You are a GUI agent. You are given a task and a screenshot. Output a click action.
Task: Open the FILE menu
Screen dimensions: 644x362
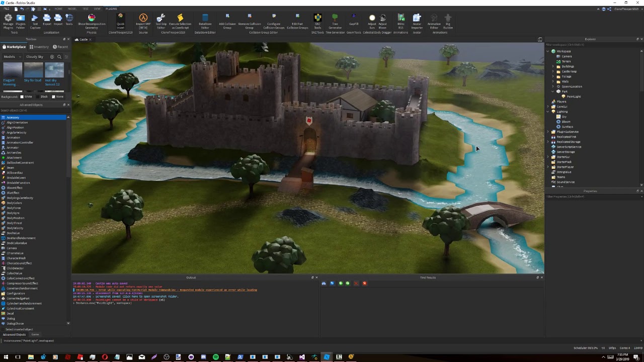[7, 9]
